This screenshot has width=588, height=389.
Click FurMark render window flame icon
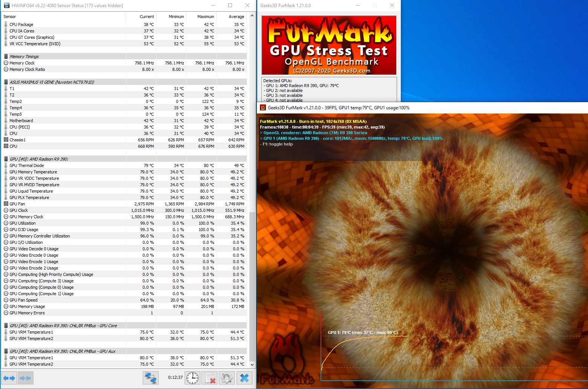click(263, 107)
